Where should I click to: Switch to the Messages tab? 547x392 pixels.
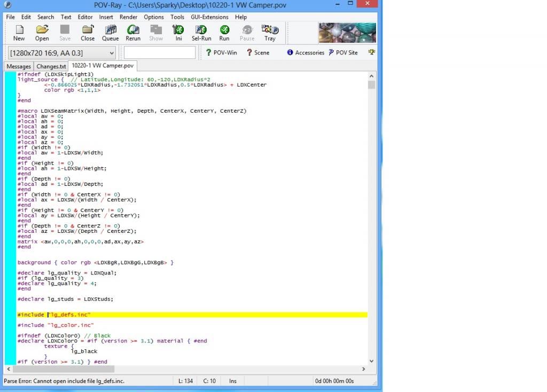coord(19,66)
